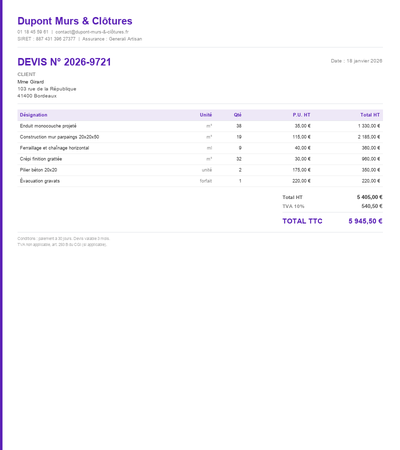This screenshot has width=400, height=450.
Task: Select the Crépi finition grattée row
Action: pos(200,159)
